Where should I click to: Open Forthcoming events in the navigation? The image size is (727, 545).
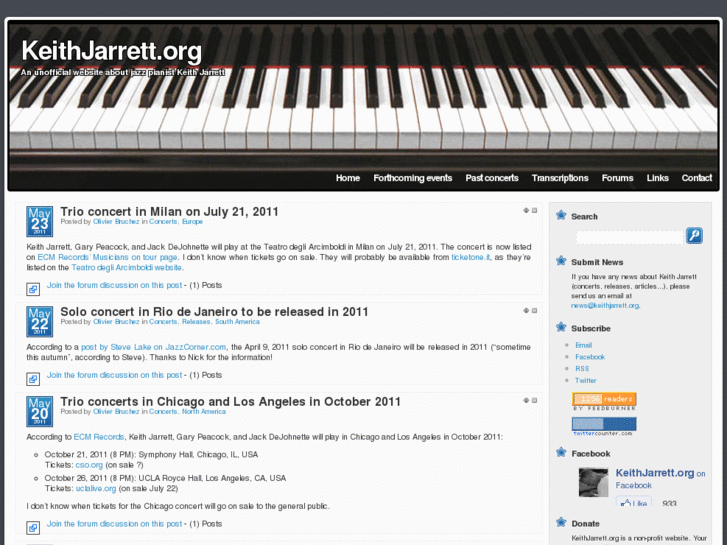(413, 178)
